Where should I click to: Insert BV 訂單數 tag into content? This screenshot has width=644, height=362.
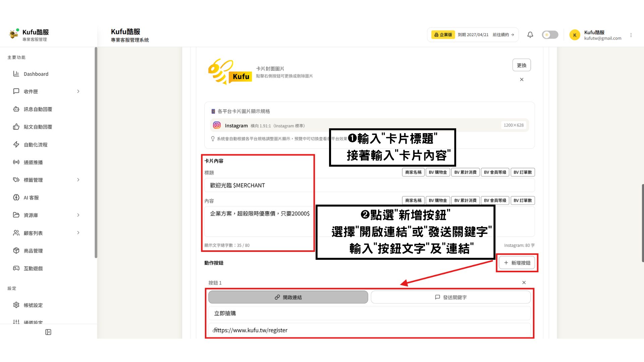pos(523,200)
